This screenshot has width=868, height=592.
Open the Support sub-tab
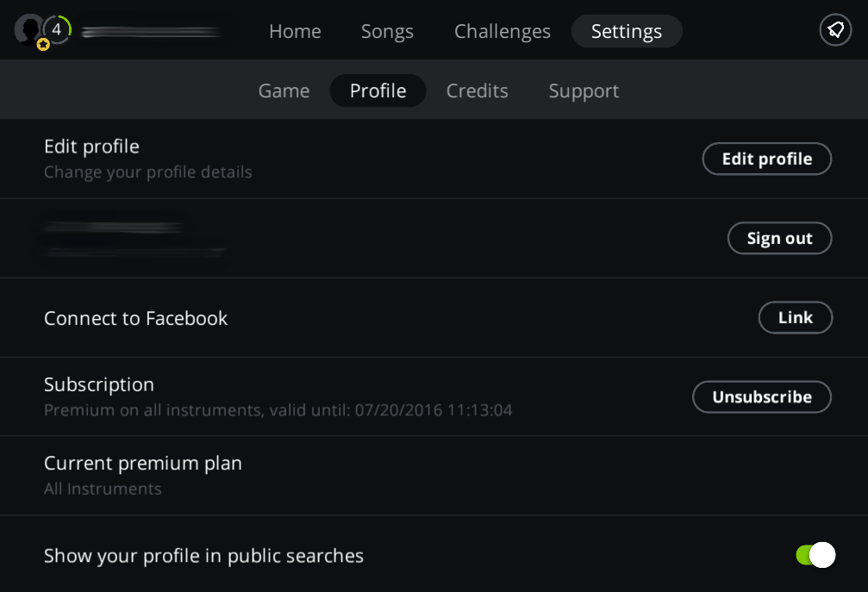pos(584,90)
